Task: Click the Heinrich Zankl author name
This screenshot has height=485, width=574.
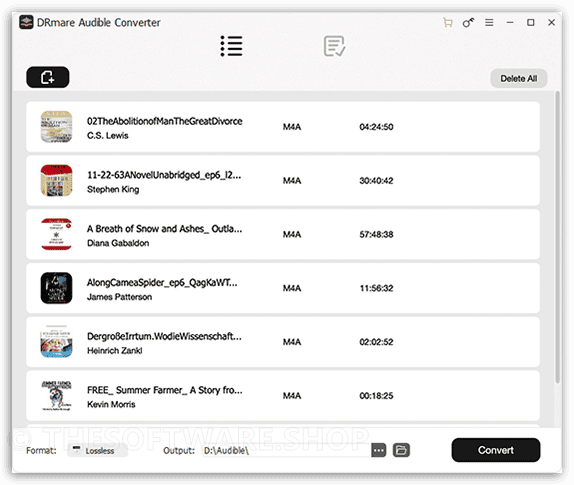Action: [115, 351]
